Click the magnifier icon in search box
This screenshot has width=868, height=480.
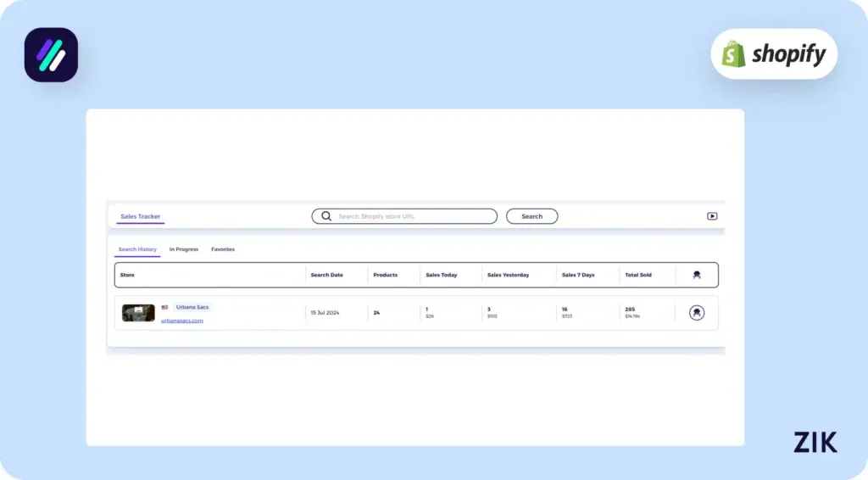326,216
